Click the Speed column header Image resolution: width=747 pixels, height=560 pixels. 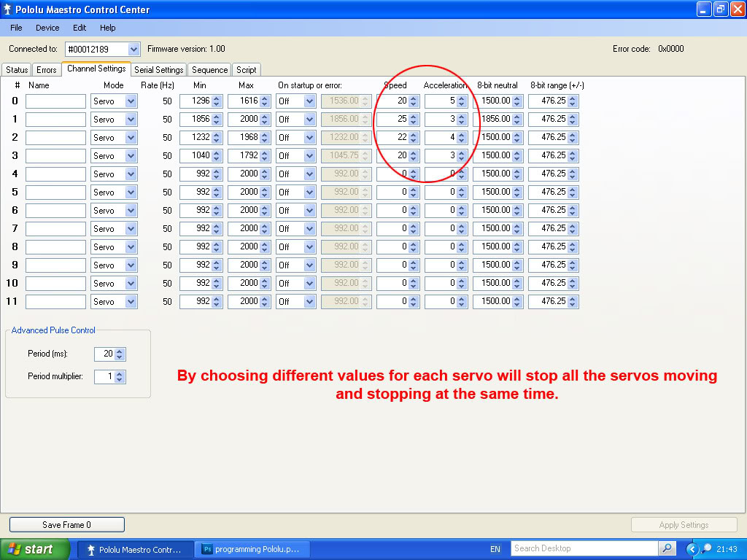395,85
